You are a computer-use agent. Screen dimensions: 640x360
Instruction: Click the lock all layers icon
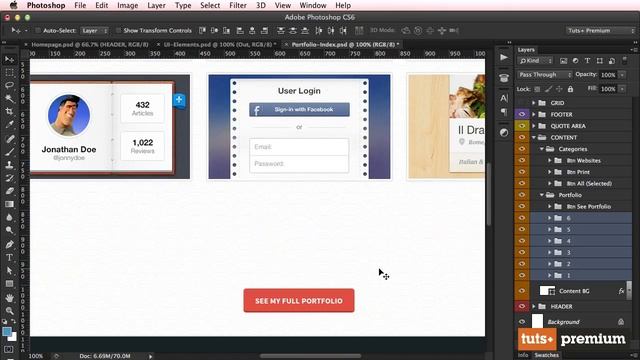[x=570, y=89]
